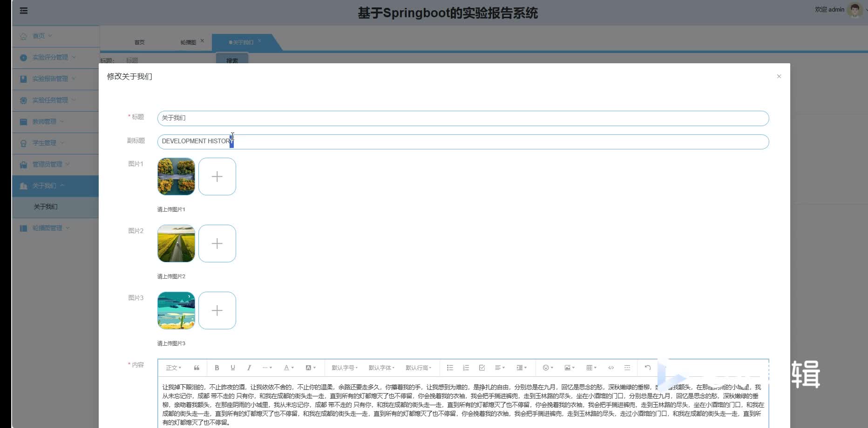
Task: Toggle the sidebar with the hamburger icon
Action: 23,10
